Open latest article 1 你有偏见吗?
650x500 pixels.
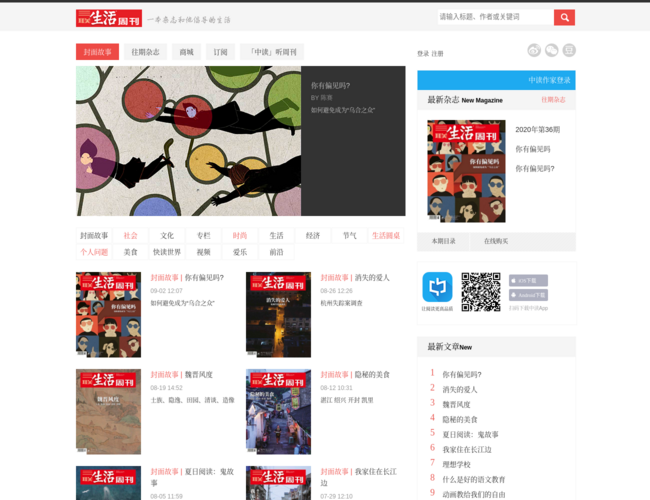pyautogui.click(x=462, y=374)
